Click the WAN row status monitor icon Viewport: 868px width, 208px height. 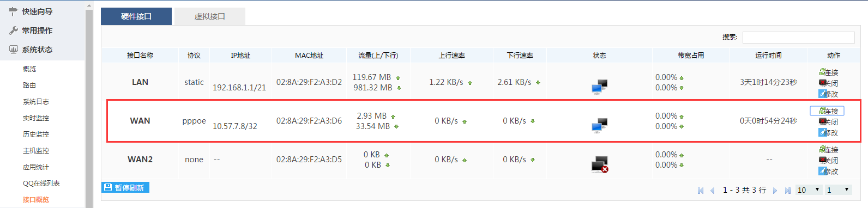pos(599,125)
